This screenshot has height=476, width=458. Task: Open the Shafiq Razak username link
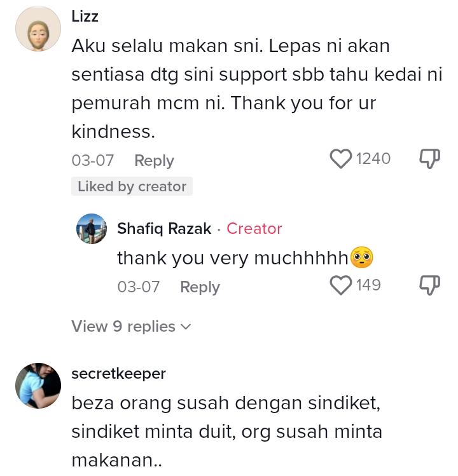coord(164,229)
